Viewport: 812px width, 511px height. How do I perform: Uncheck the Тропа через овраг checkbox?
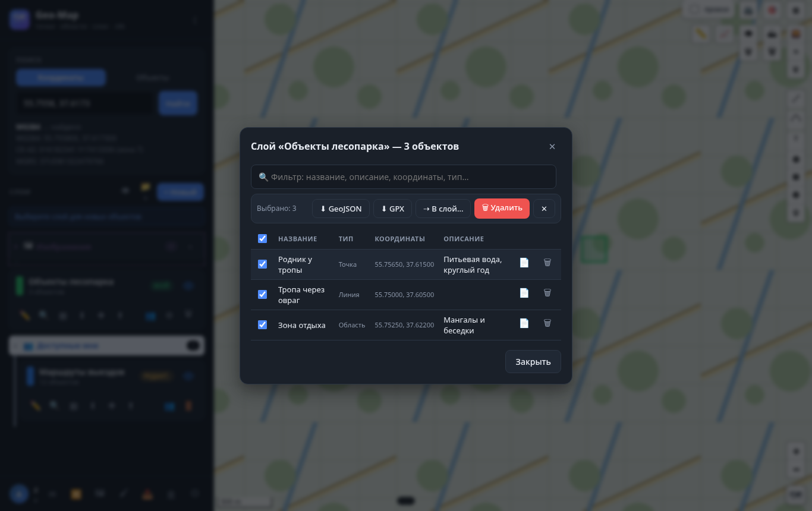point(262,294)
